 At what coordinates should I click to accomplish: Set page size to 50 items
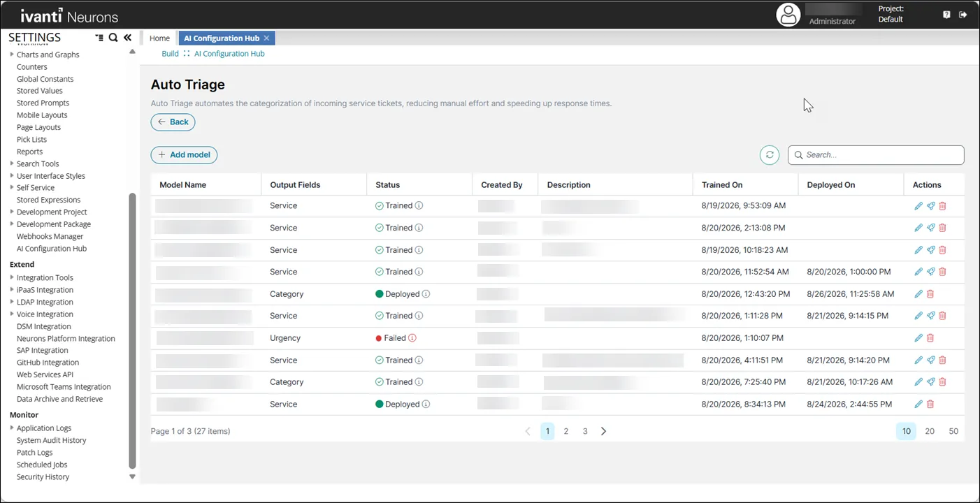click(953, 432)
